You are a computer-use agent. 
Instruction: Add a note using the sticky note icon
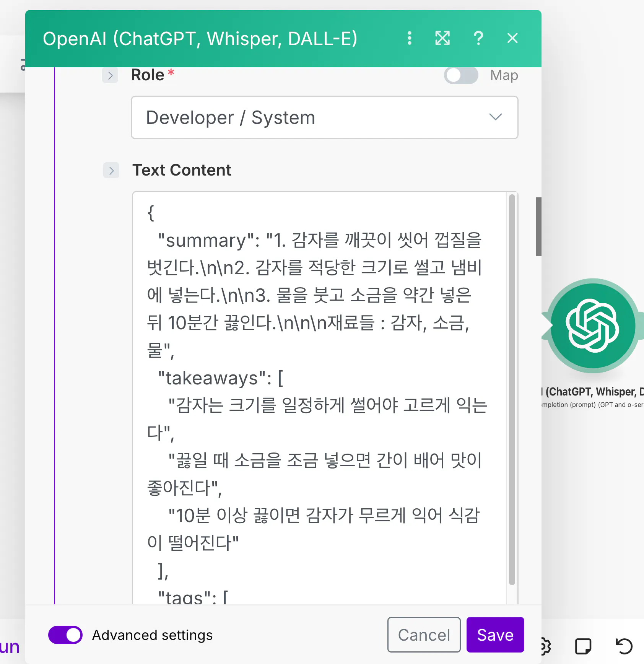583,646
